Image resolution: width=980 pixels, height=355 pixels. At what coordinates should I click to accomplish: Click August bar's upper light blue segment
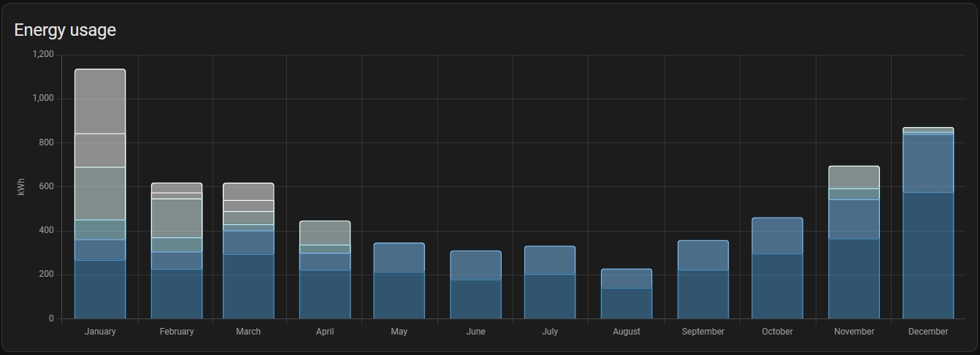coord(627,278)
